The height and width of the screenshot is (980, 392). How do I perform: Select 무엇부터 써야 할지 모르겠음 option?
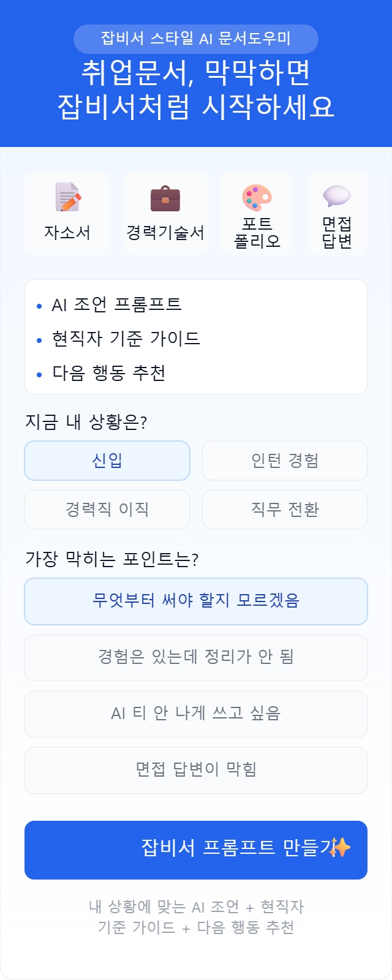click(196, 601)
